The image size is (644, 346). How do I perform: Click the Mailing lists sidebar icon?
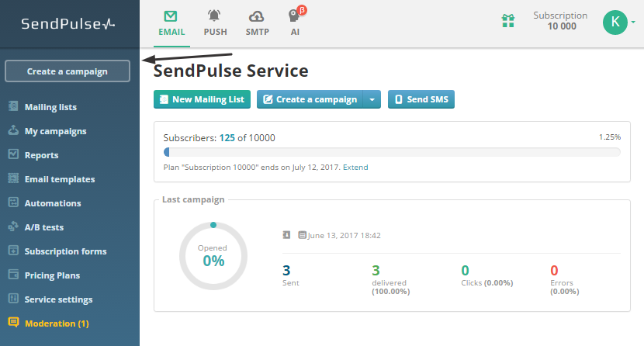(13, 106)
